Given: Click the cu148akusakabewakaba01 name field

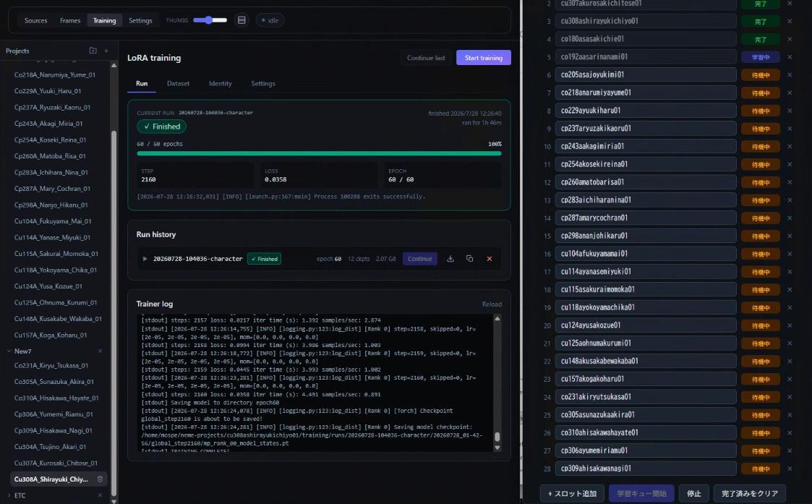Looking at the screenshot, I should [646, 361].
